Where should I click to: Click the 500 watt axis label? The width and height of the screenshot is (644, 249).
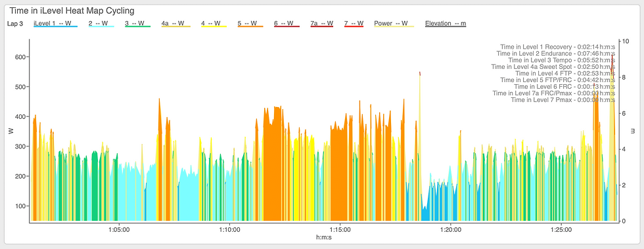21,87
